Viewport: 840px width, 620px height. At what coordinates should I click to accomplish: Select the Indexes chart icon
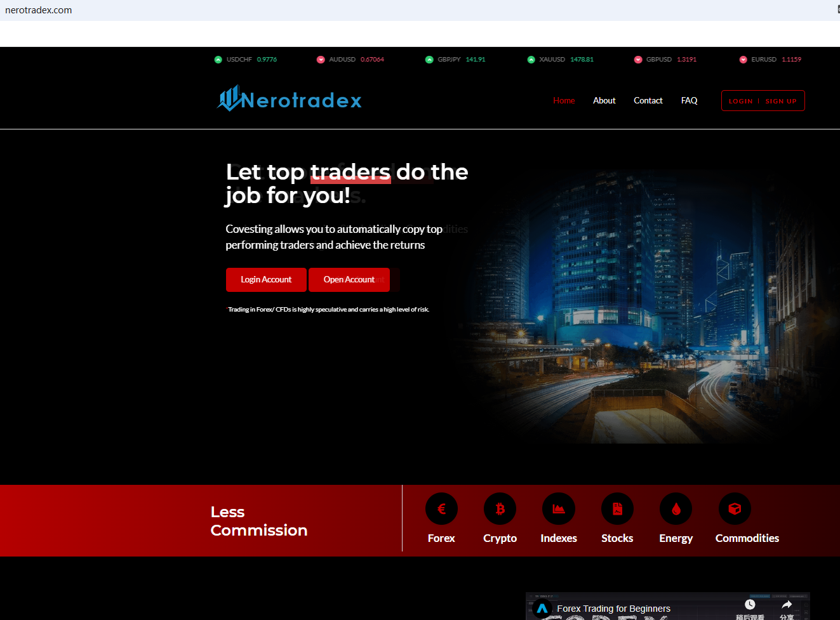[559, 509]
